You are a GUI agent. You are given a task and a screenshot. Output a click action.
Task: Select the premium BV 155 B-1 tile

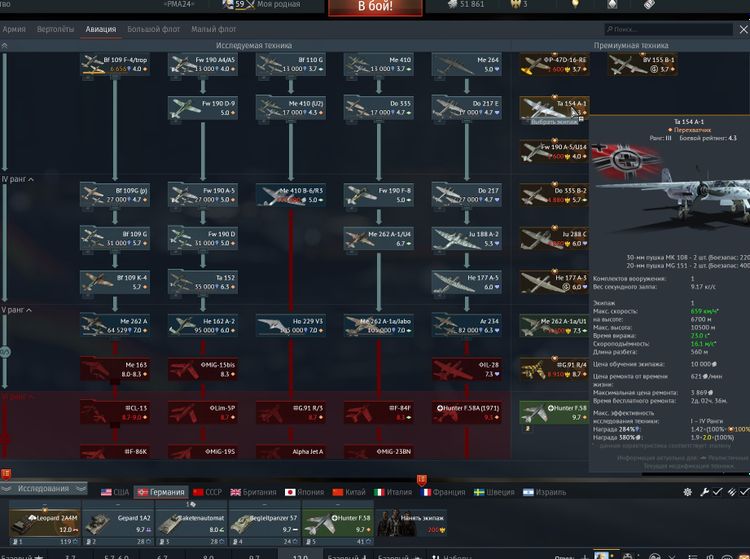tap(643, 65)
